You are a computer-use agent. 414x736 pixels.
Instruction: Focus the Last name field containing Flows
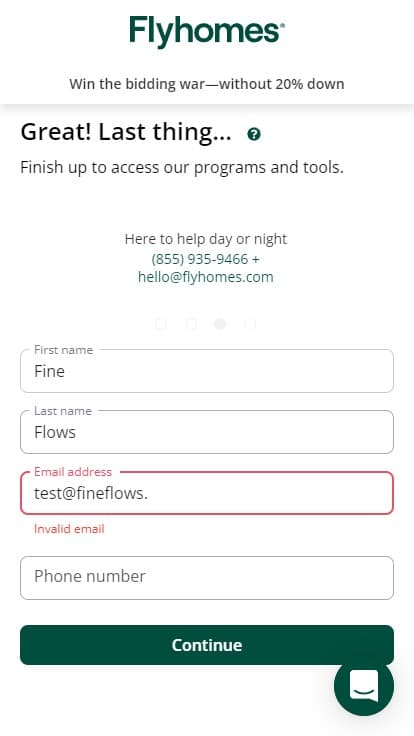pos(207,432)
